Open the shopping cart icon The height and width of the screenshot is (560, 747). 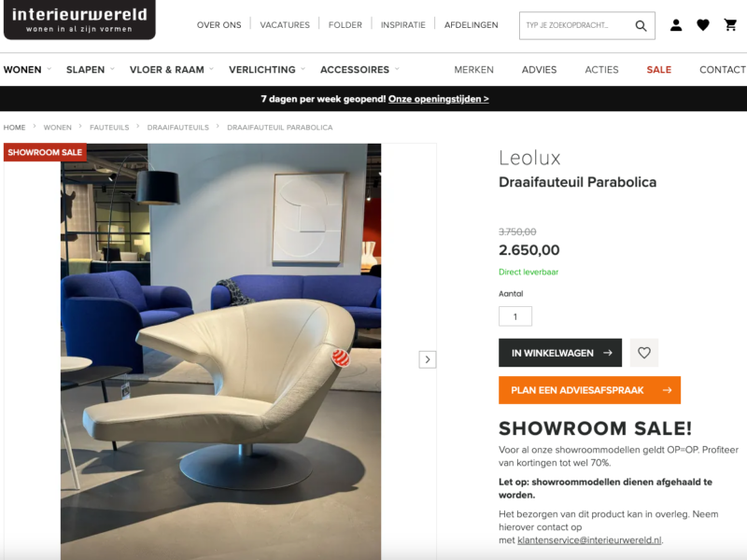click(x=730, y=25)
